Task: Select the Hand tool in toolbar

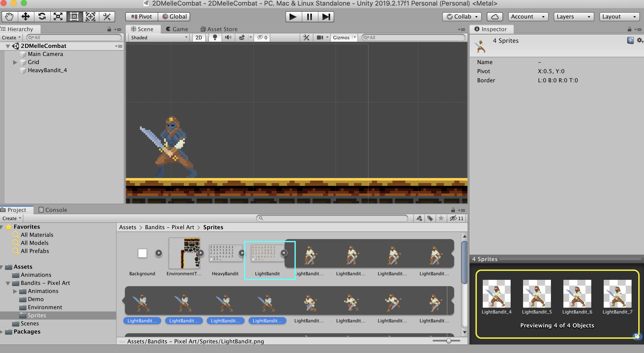Action: (x=9, y=17)
